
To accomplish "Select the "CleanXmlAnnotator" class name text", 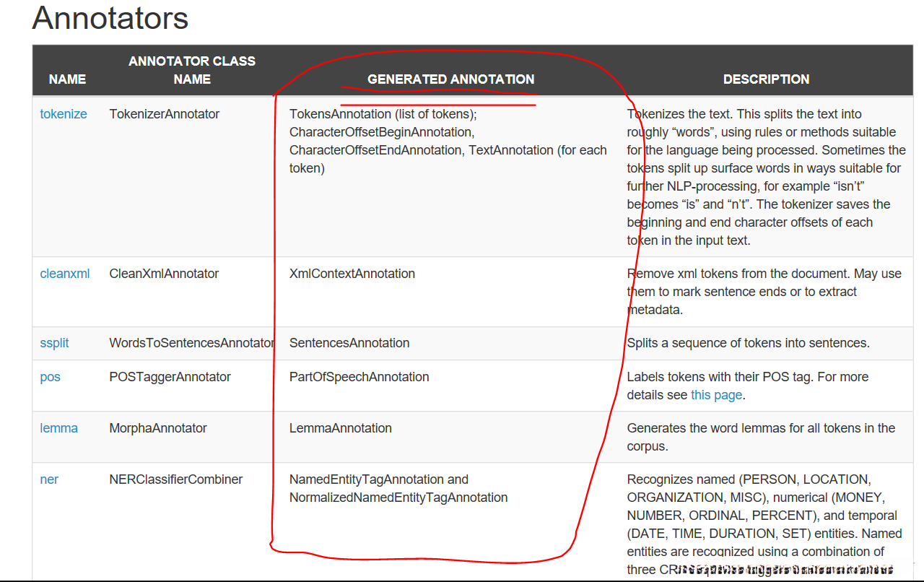I will [x=164, y=274].
